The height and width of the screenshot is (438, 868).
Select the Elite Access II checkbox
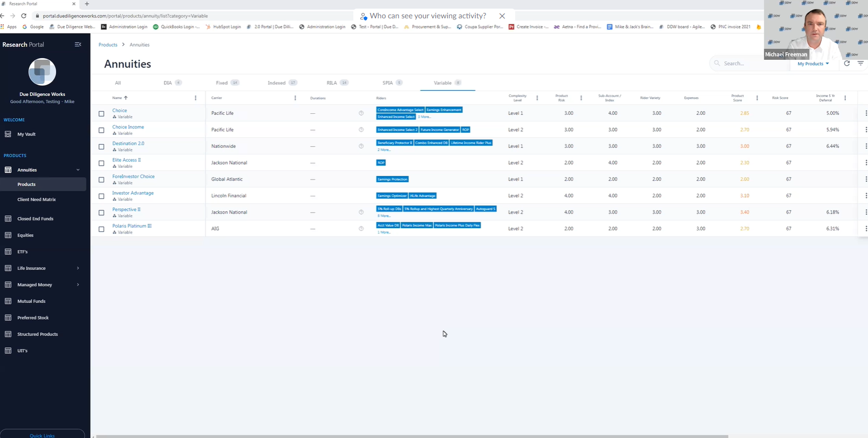[101, 163]
